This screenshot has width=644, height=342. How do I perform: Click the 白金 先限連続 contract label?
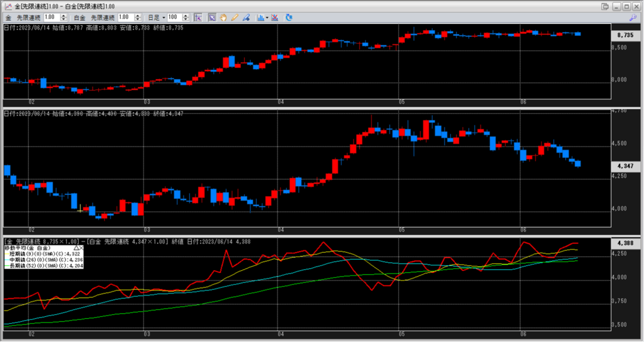[103, 17]
